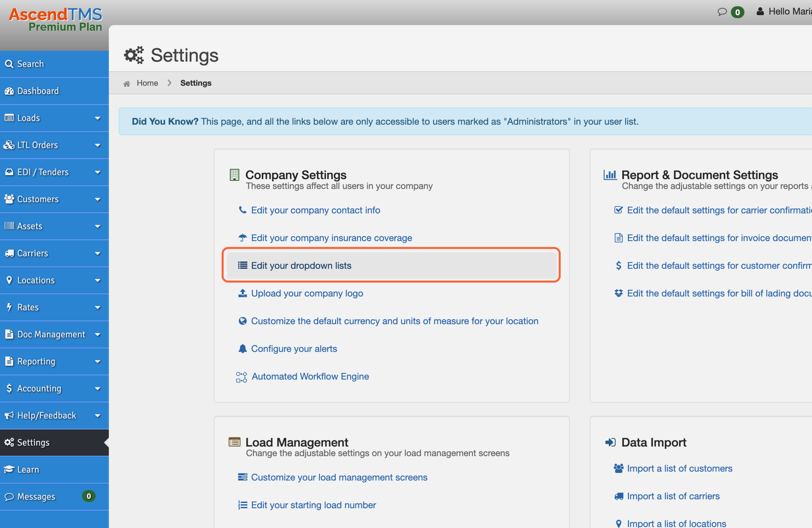Expand the Reporting menu arrow
Screen dimensions: 812x528
pyautogui.click(x=98, y=361)
